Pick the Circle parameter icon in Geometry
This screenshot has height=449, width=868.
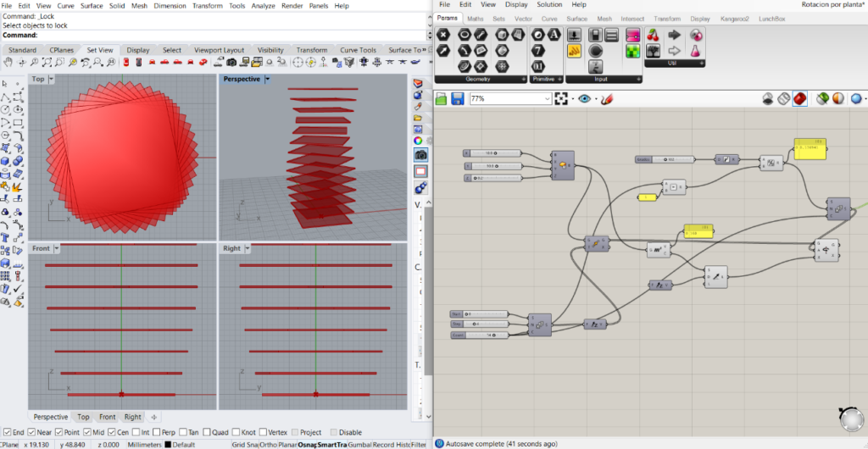click(x=464, y=35)
